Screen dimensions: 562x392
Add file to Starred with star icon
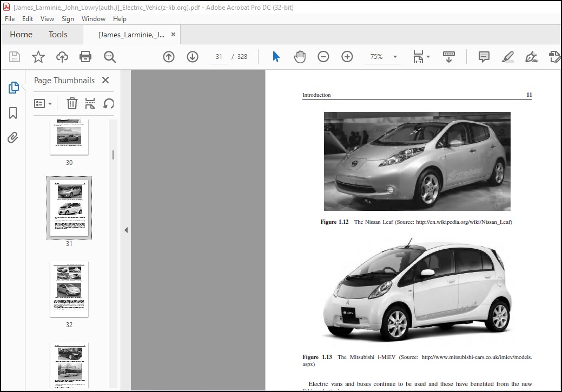point(38,57)
